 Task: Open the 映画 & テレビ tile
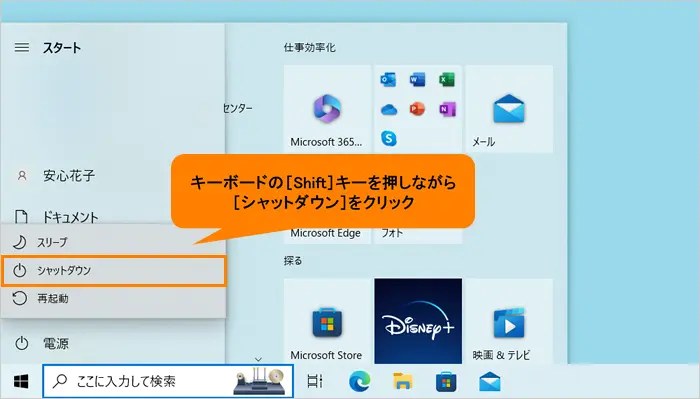pyautogui.click(x=509, y=321)
